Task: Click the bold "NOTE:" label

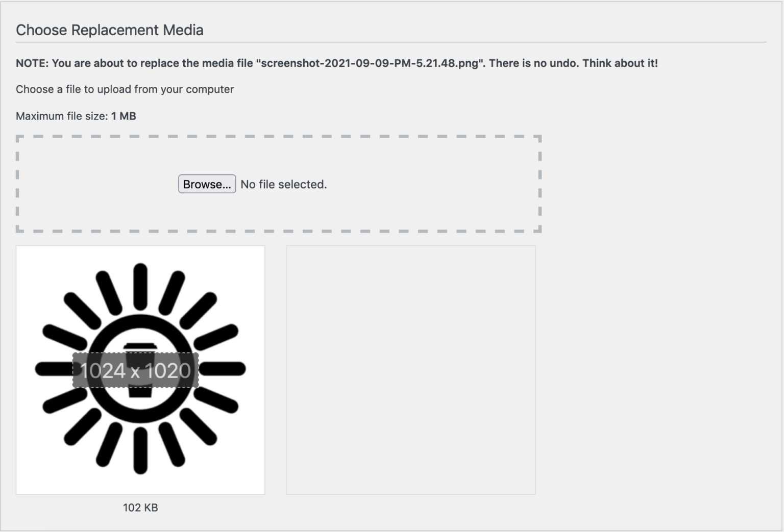Action: pyautogui.click(x=32, y=63)
